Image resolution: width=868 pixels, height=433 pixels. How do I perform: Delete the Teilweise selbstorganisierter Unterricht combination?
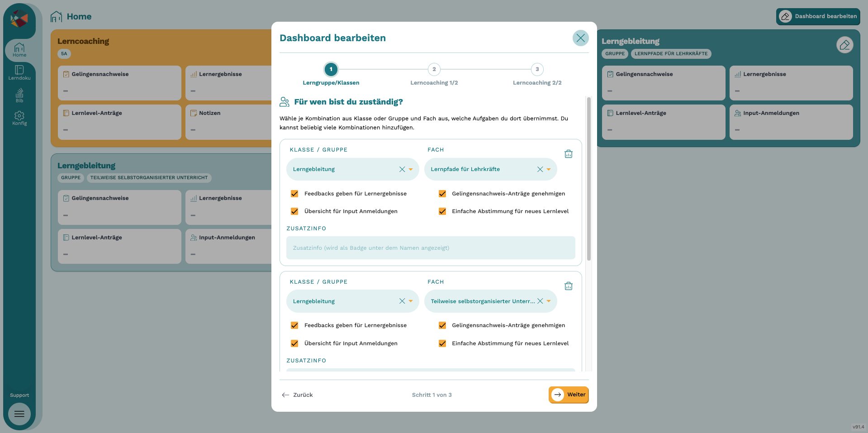coord(569,286)
